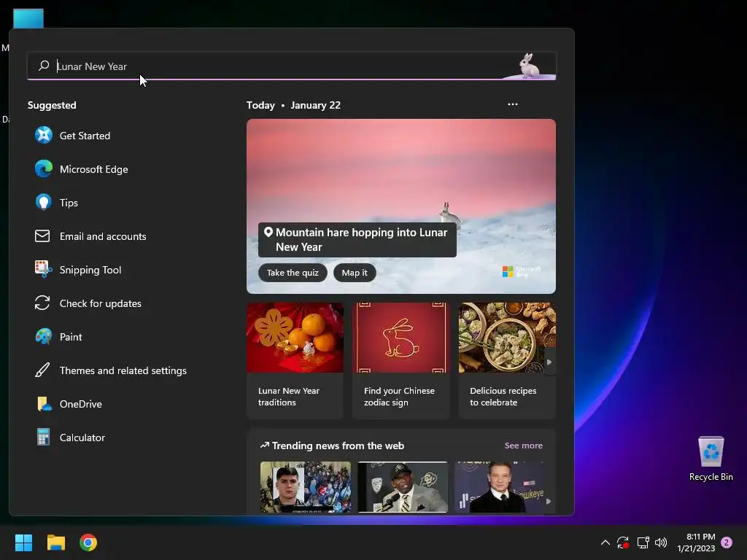Click the update sync tray icon
Image resolution: width=747 pixels, height=560 pixels.
click(623, 542)
